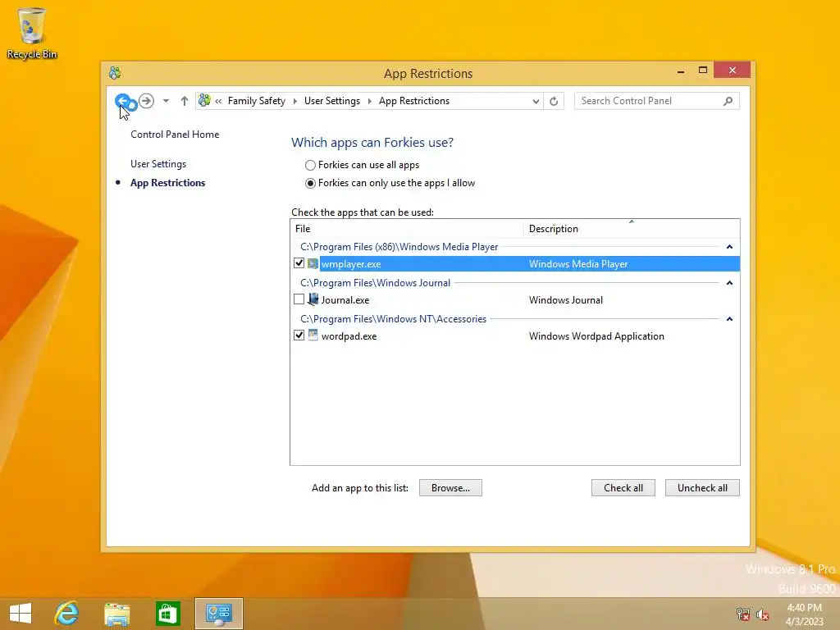Click the window's Family Safety title icon
840x630 pixels.
(115, 73)
